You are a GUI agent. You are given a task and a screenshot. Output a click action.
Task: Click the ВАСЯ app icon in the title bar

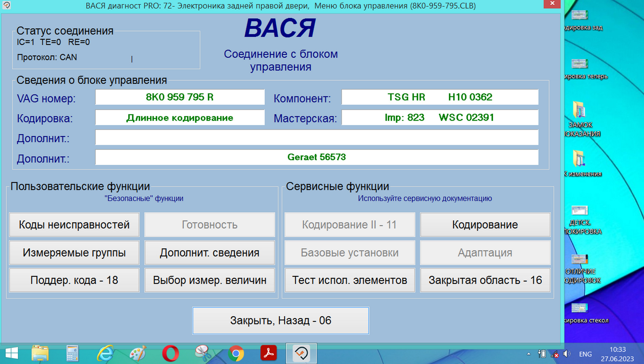click(x=6, y=5)
